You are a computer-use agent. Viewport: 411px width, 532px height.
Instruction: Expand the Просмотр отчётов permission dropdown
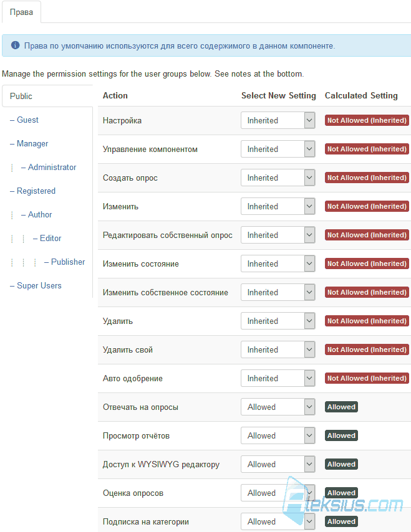click(278, 435)
